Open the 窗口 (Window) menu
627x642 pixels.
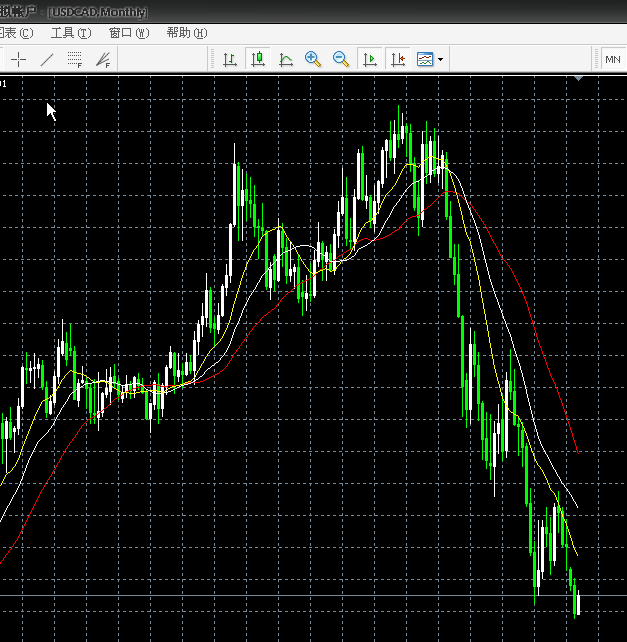pyautogui.click(x=128, y=33)
